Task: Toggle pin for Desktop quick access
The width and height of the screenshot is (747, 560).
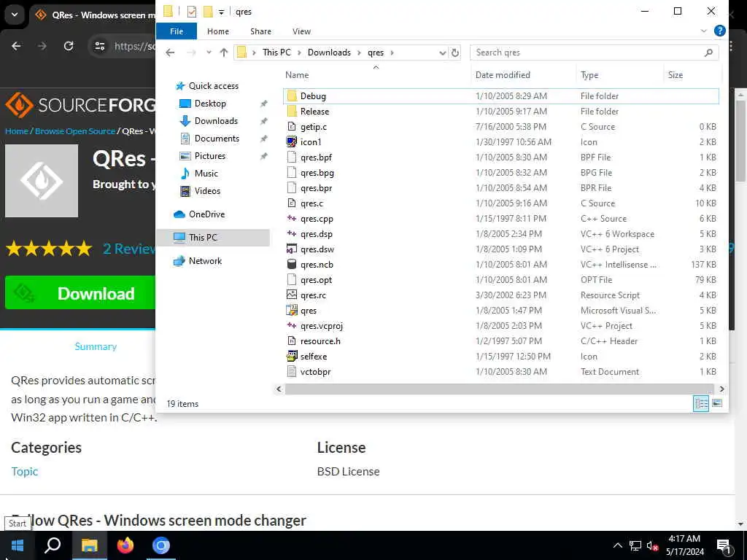Action: click(x=263, y=104)
